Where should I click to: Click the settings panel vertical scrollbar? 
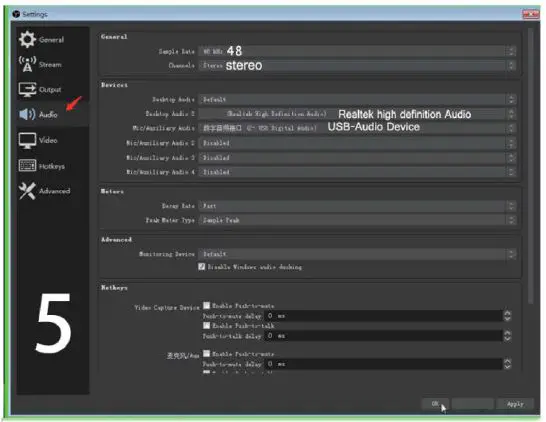click(531, 166)
